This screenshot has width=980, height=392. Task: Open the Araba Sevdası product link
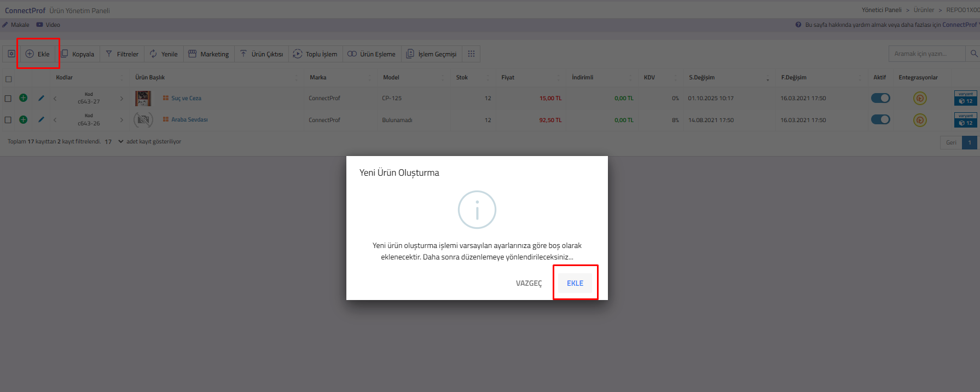[189, 119]
